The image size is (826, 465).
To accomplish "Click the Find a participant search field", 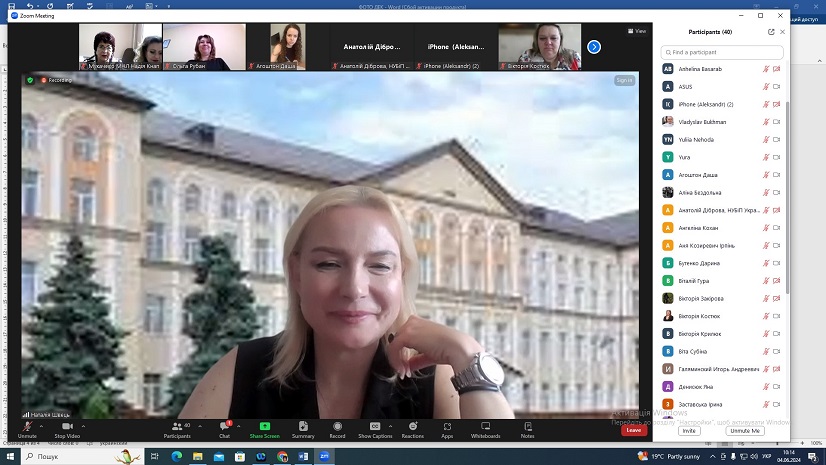I will (722, 52).
